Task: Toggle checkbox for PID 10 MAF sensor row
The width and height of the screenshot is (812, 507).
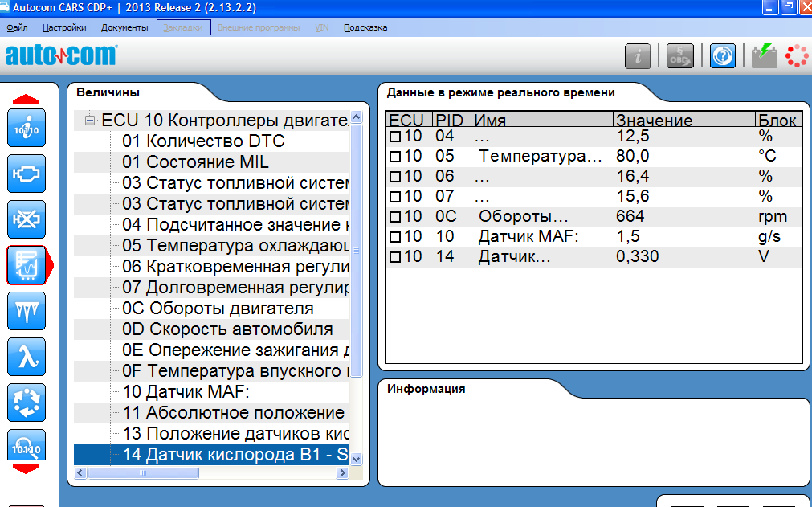Action: coord(394,237)
